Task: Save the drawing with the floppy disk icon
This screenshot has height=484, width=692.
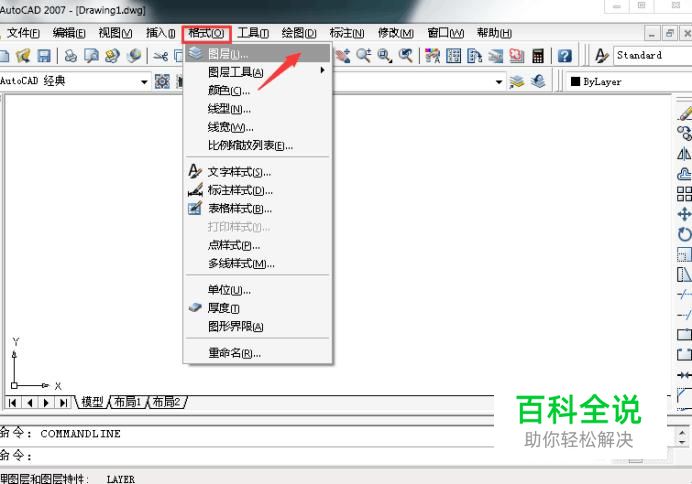Action: pyautogui.click(x=44, y=56)
